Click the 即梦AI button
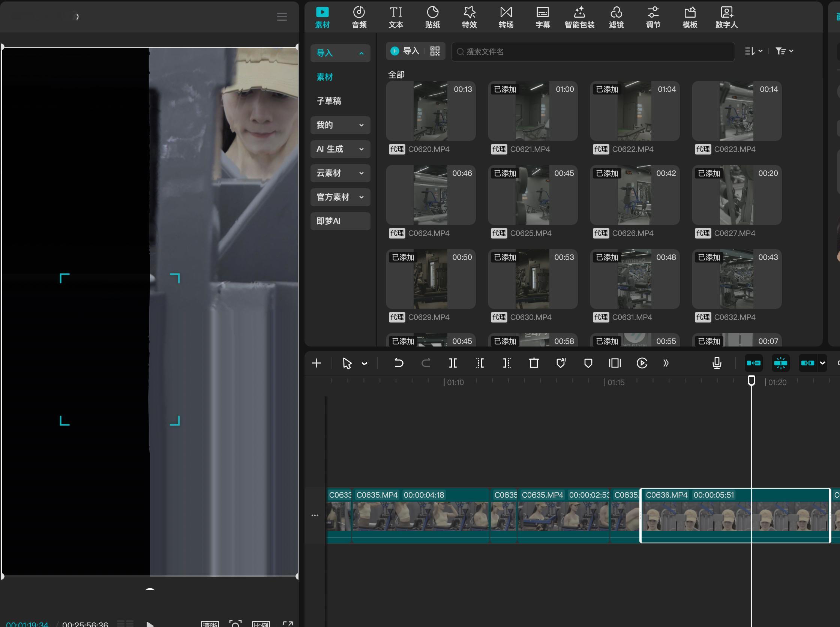840x627 pixels. [340, 221]
